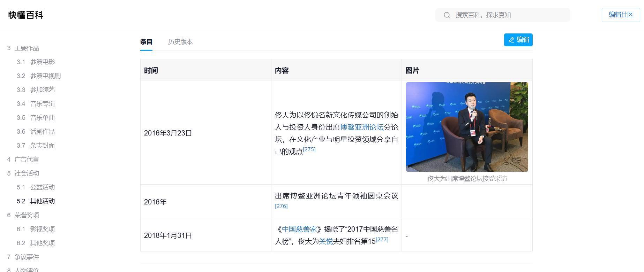Open the 中国慈善家 link

pyautogui.click(x=299, y=229)
